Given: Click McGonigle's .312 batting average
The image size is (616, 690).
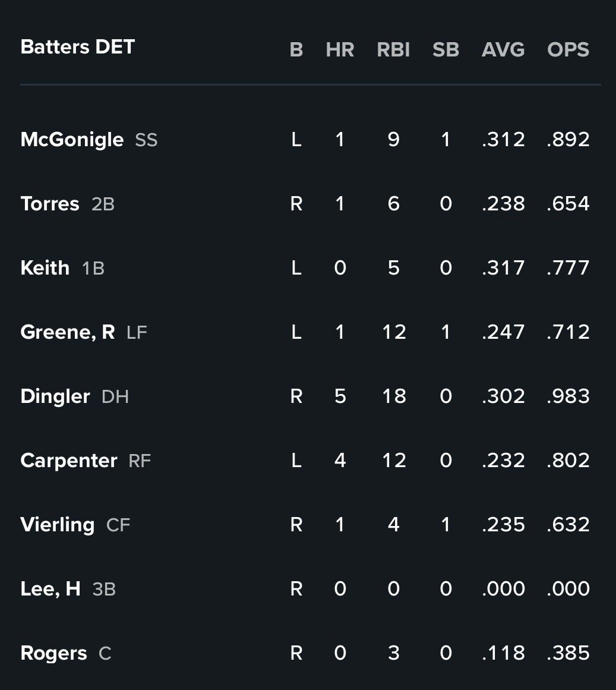Looking at the screenshot, I should pyautogui.click(x=503, y=140).
